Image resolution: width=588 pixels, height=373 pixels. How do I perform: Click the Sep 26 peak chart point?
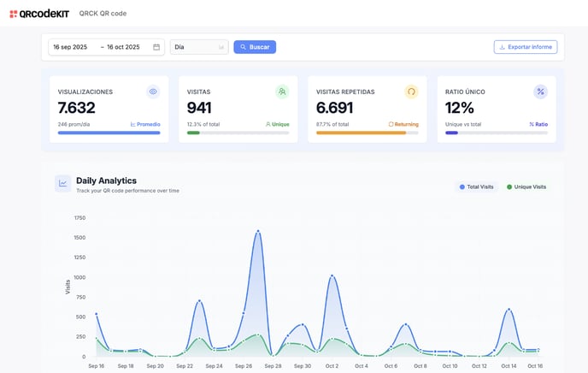tap(258, 231)
